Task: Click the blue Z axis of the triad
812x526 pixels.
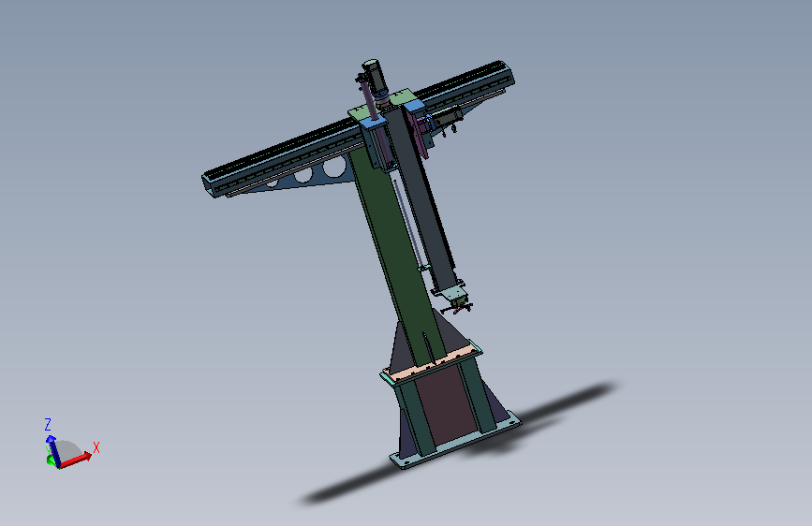Action: [53, 450]
